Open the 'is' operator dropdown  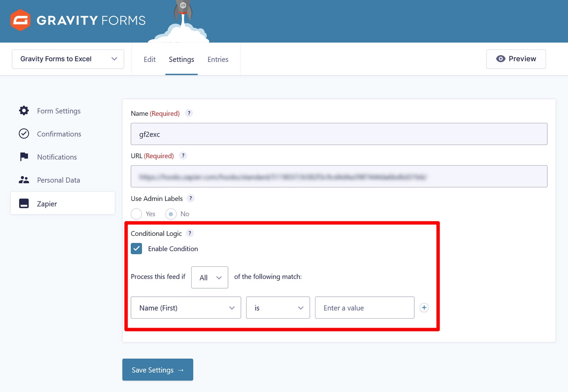[x=278, y=308]
